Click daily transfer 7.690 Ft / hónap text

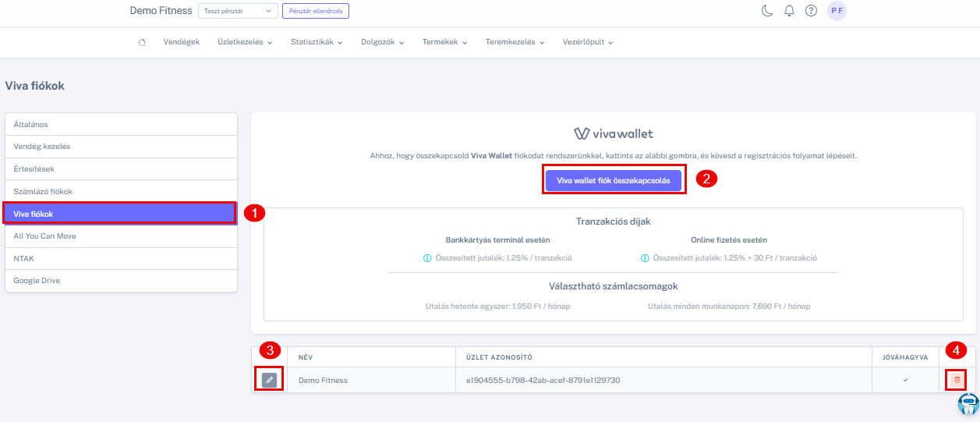click(x=729, y=306)
